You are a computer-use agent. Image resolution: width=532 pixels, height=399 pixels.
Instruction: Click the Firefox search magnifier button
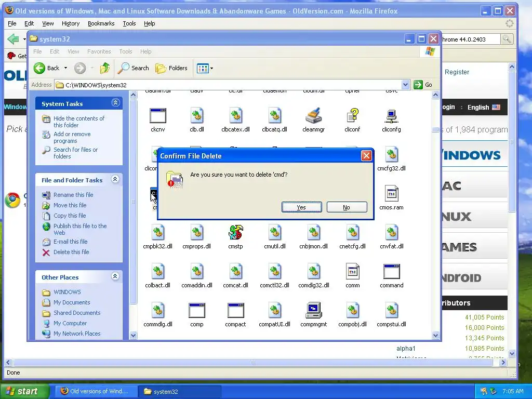coord(507,39)
